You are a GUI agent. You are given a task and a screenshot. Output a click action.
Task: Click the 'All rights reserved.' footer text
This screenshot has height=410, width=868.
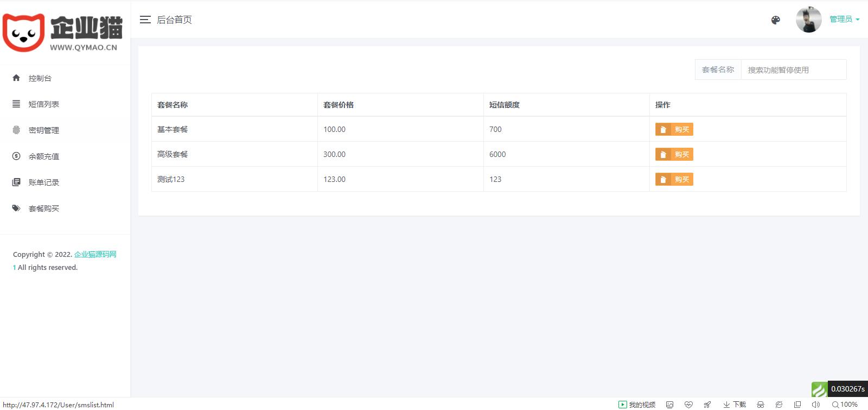pos(48,267)
